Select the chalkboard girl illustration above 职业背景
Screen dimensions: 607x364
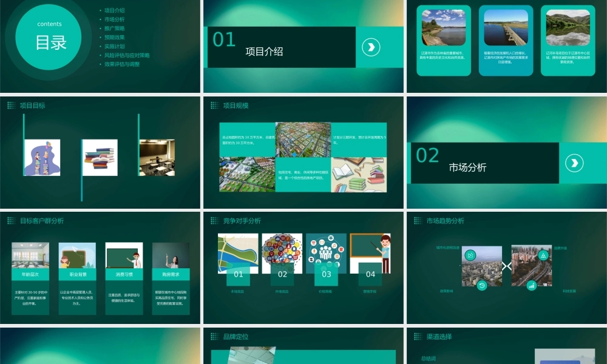click(78, 255)
